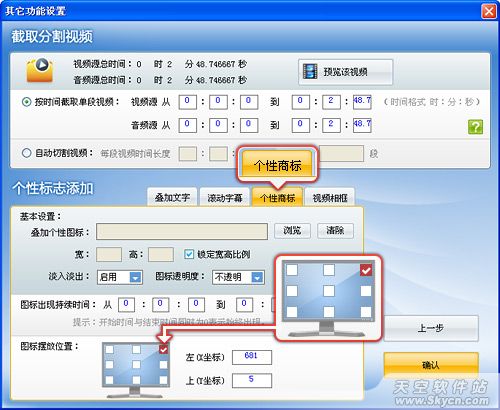
Task: Click 图标出现持续时间 start hour field
Action: click(126, 305)
